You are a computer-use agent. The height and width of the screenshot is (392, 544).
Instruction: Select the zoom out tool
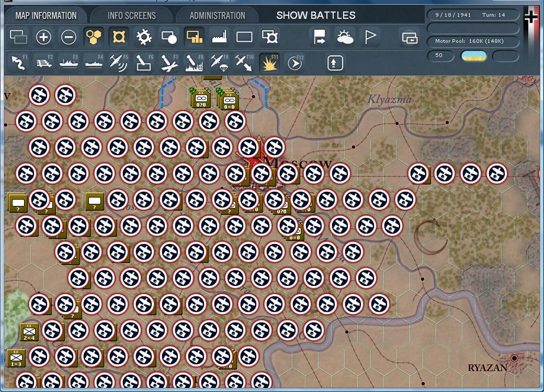pos(69,37)
